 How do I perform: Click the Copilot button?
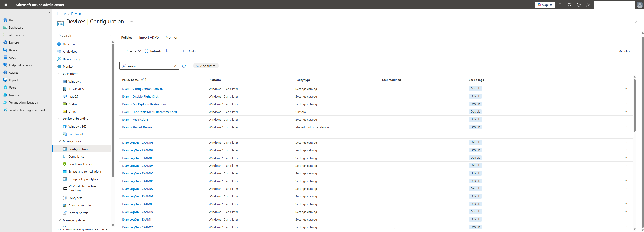[545, 5]
